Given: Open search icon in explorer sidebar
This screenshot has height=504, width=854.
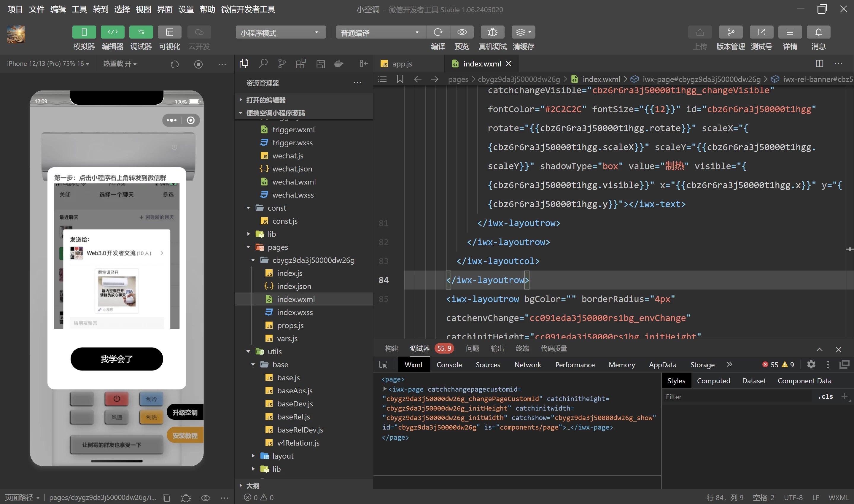Looking at the screenshot, I should pos(263,63).
